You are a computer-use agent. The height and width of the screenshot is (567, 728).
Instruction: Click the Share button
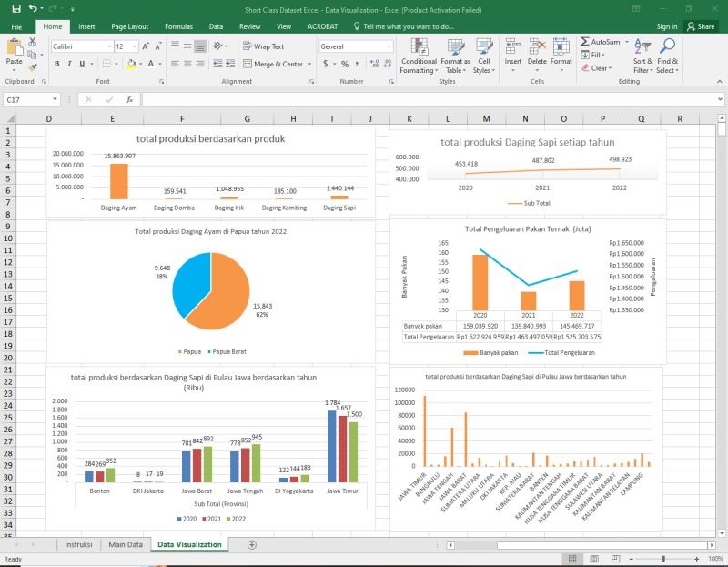(x=701, y=26)
